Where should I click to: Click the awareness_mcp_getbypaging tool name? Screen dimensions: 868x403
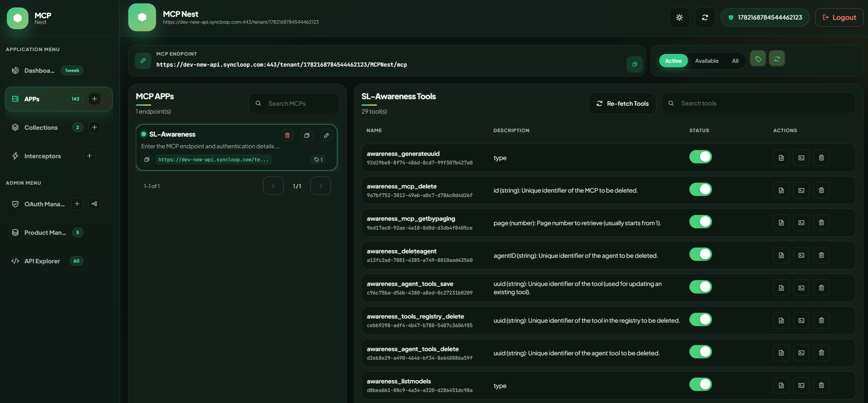click(x=411, y=219)
